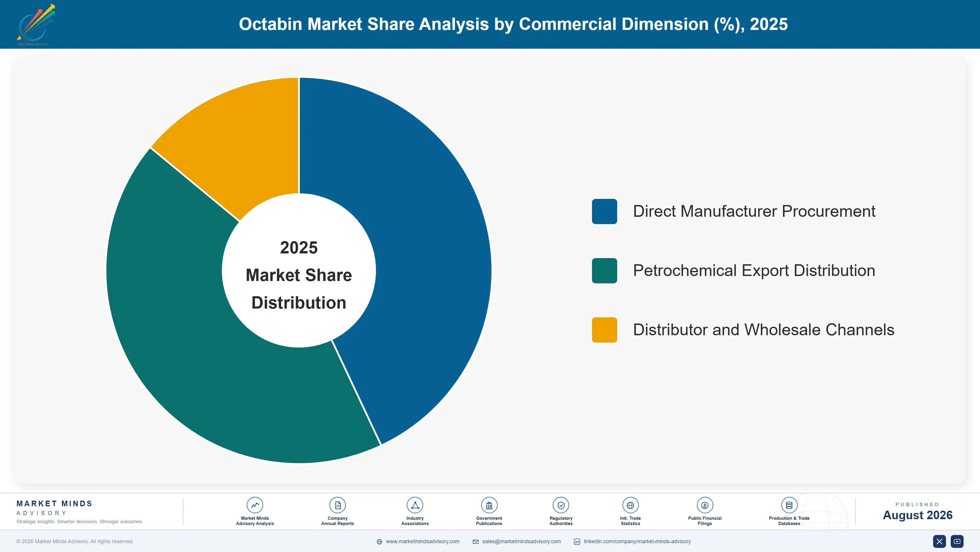Screen dimensions: 980x552
Task: Click the globe icon beside website address
Action: tap(379, 542)
